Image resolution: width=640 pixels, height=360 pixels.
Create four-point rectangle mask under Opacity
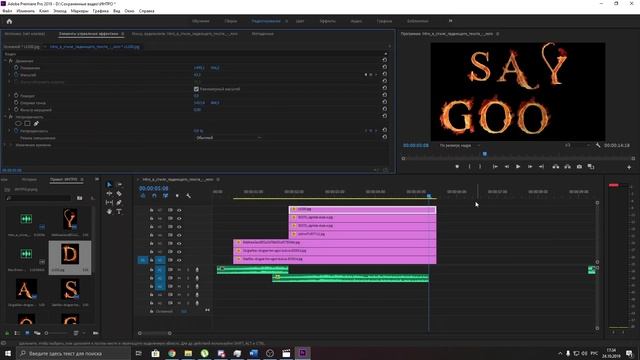[27, 124]
